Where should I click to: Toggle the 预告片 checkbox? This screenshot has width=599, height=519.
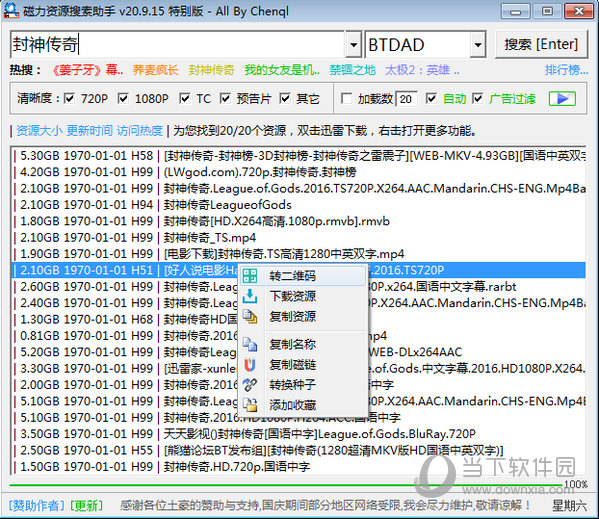point(225,99)
